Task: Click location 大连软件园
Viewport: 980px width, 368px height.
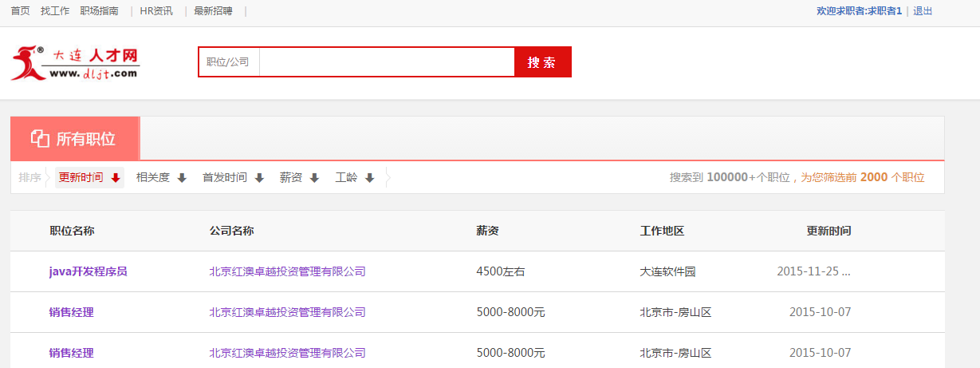Action: (668, 271)
